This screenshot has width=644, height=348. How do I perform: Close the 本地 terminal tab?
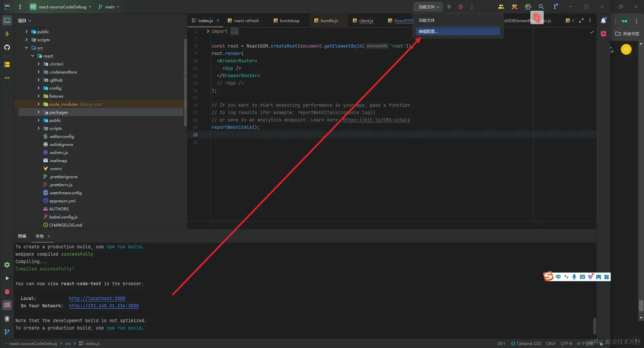point(49,236)
